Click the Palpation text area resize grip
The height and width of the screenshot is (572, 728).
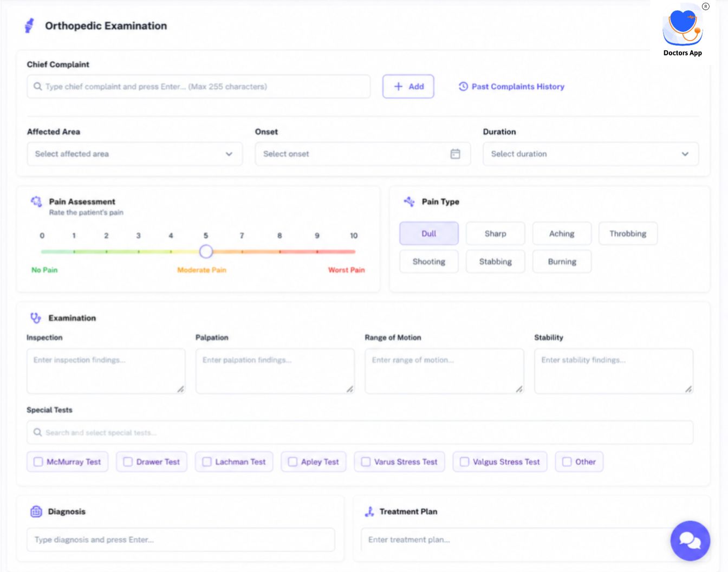click(x=350, y=389)
